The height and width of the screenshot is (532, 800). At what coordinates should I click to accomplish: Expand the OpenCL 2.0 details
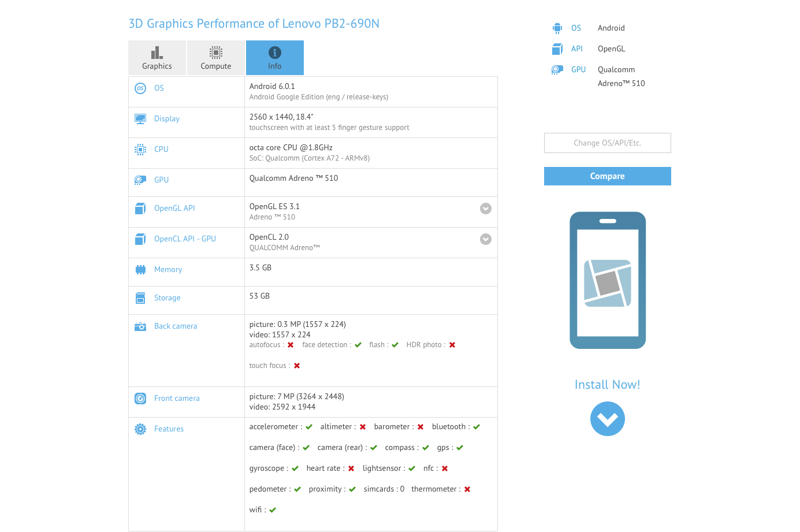486,239
